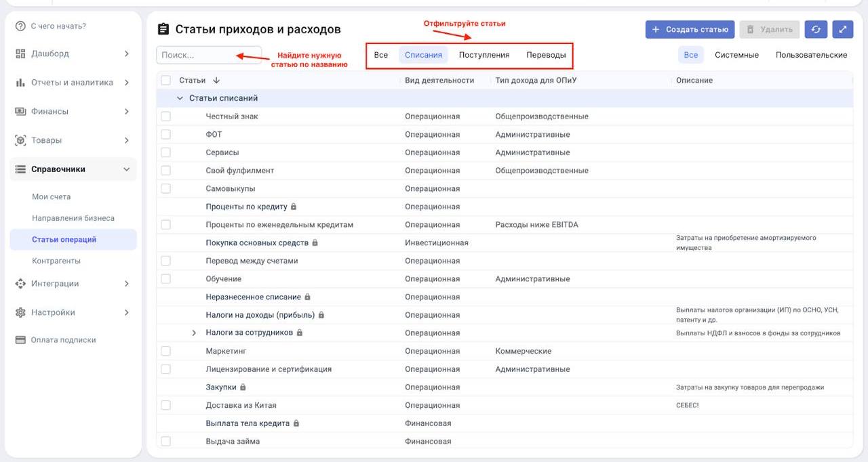Viewport: 868px width, 462px height.
Task: Tick the checkbox for Честный знак
Action: (166, 117)
